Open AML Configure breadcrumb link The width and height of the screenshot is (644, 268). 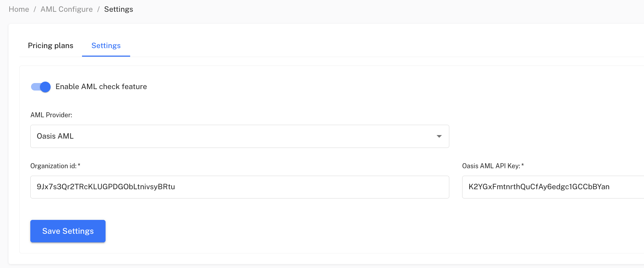pos(67,9)
